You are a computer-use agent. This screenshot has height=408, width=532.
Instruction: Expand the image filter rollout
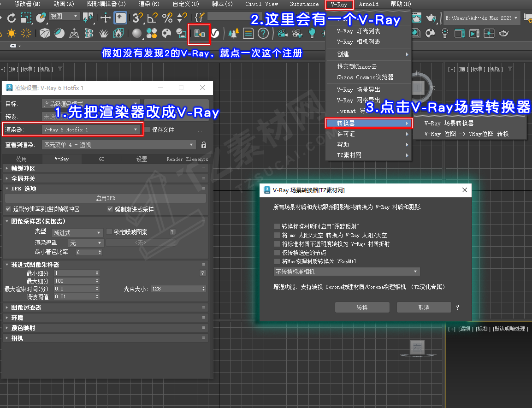point(26,307)
